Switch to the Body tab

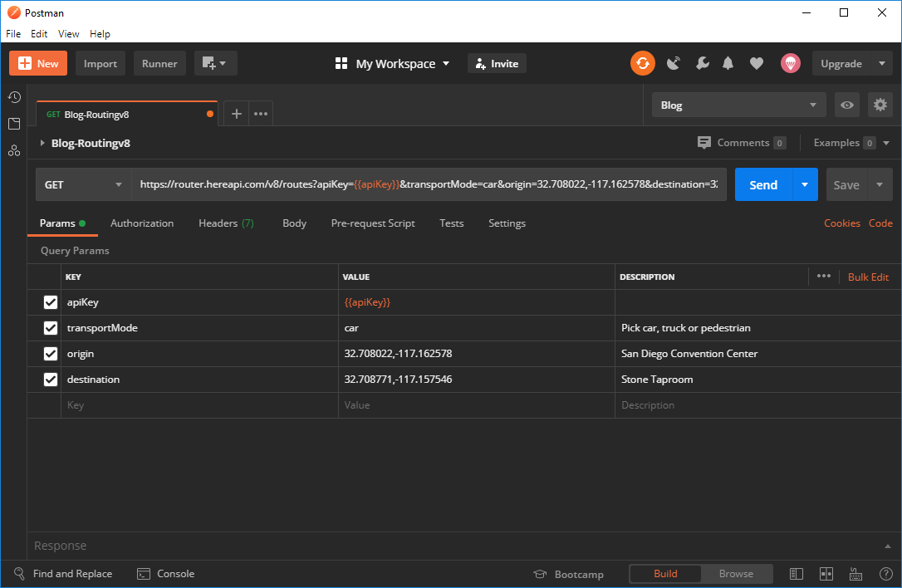click(295, 223)
